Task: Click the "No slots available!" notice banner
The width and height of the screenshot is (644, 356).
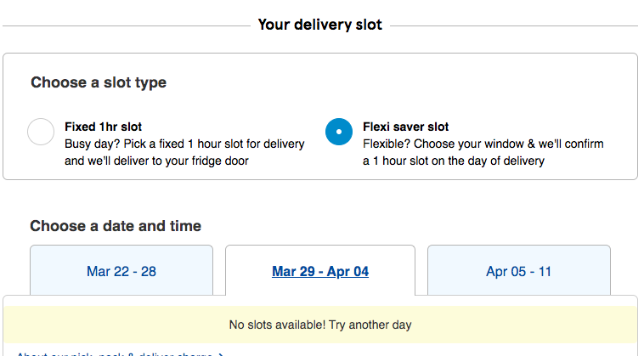Action: coord(320,325)
